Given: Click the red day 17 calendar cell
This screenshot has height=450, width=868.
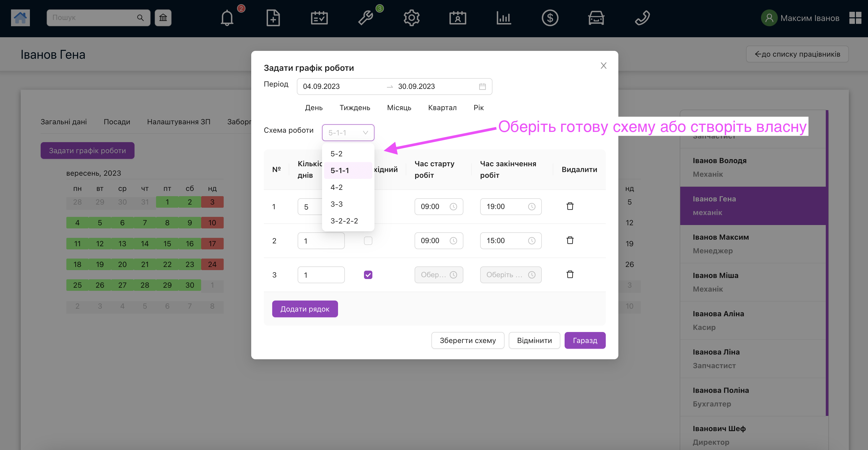Looking at the screenshot, I should tap(212, 243).
